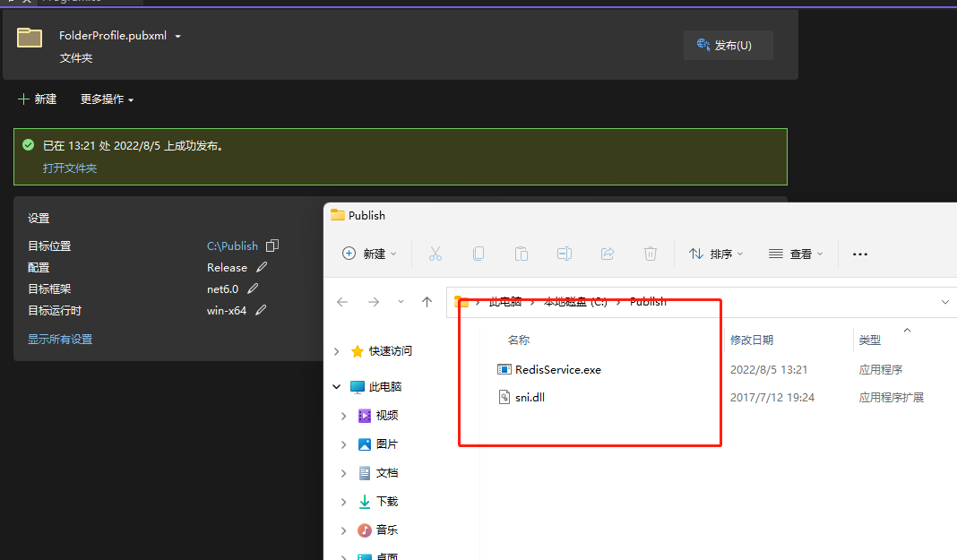Delete selection with the trash icon
Image resolution: width=957 pixels, height=560 pixels.
coord(651,254)
